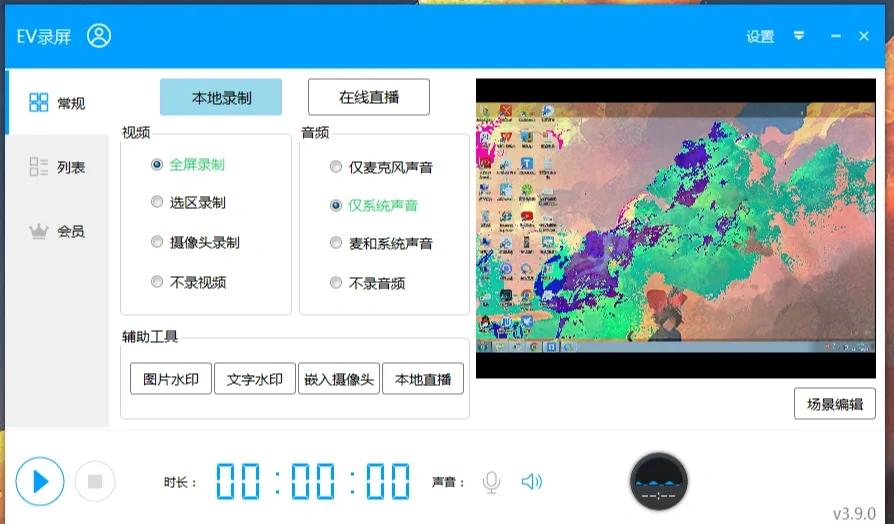The height and width of the screenshot is (524, 894).
Task: Toggle the system speaker icon
Action: point(531,482)
